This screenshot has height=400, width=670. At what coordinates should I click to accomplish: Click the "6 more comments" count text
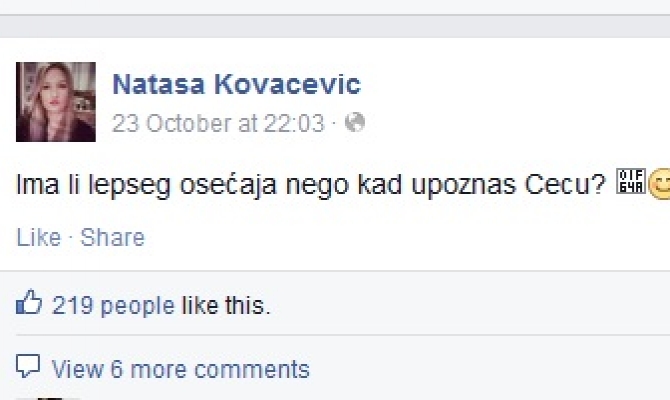(x=210, y=369)
